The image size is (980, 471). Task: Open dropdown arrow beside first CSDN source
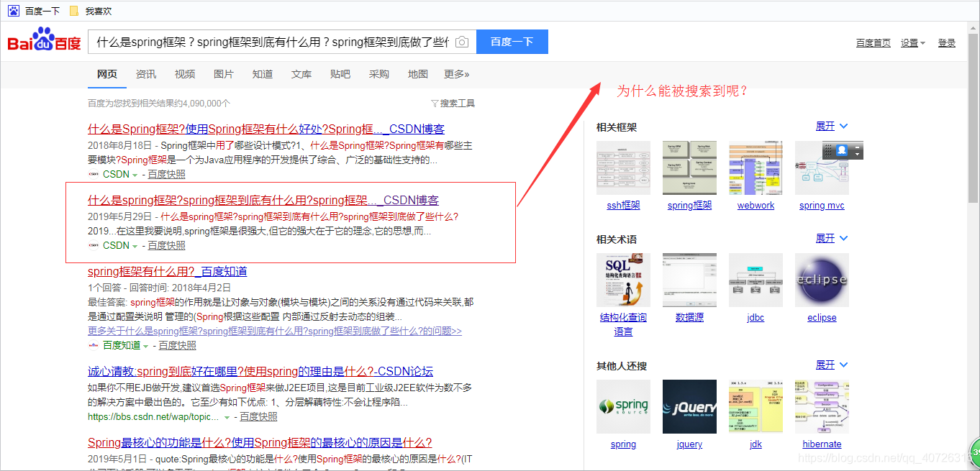[135, 175]
